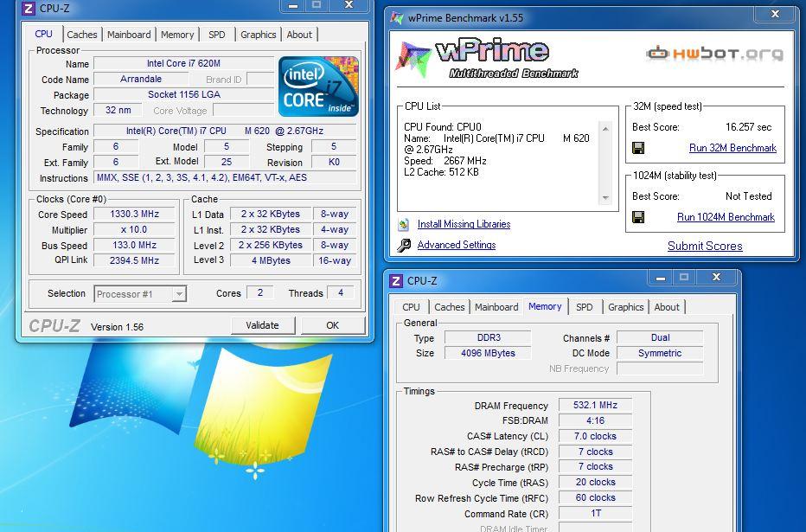Image resolution: width=806 pixels, height=532 pixels.
Task: Click maximize in the CPU-Z Memory window
Action: point(684,278)
